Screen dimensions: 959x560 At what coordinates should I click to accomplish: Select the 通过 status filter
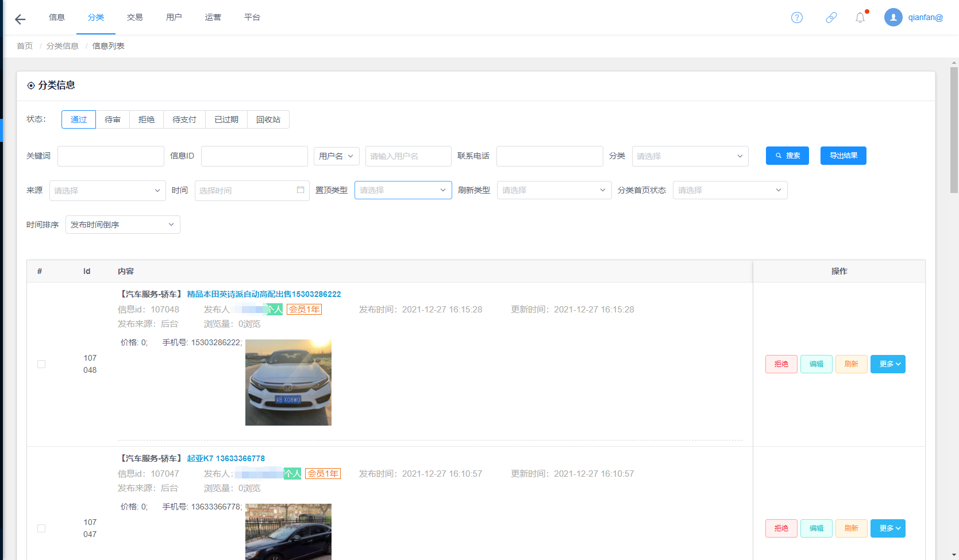[79, 119]
